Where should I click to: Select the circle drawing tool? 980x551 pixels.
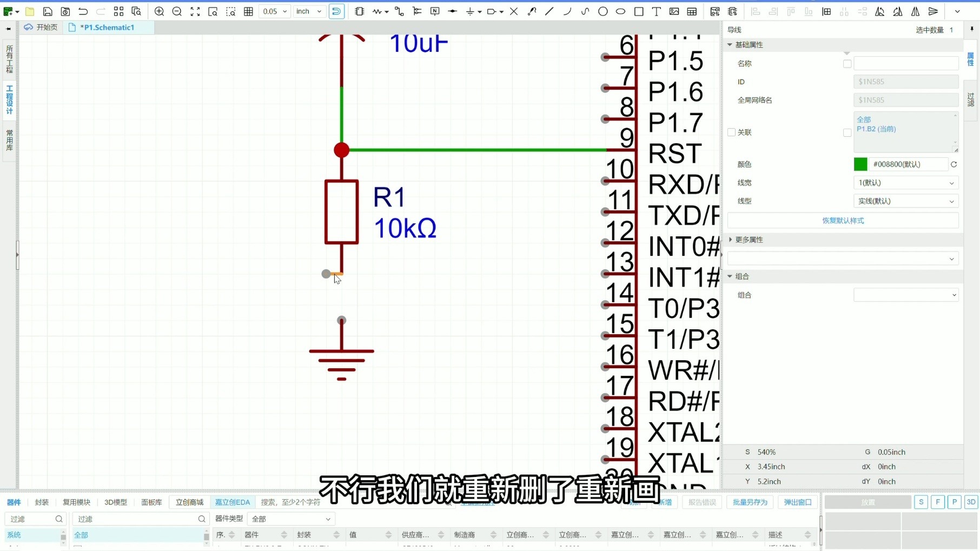(603, 11)
